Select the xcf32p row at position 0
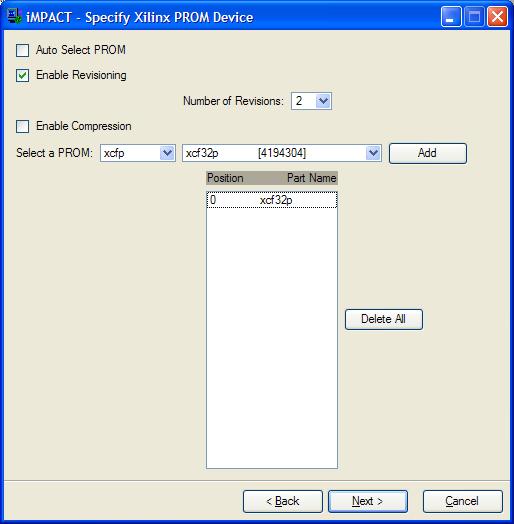The width and height of the screenshot is (514, 524). (x=272, y=200)
